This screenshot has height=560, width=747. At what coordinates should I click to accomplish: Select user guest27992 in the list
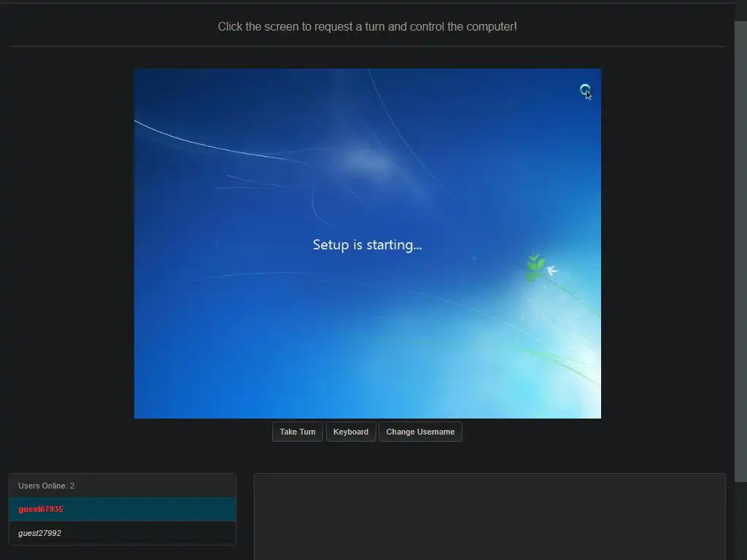[x=123, y=533]
